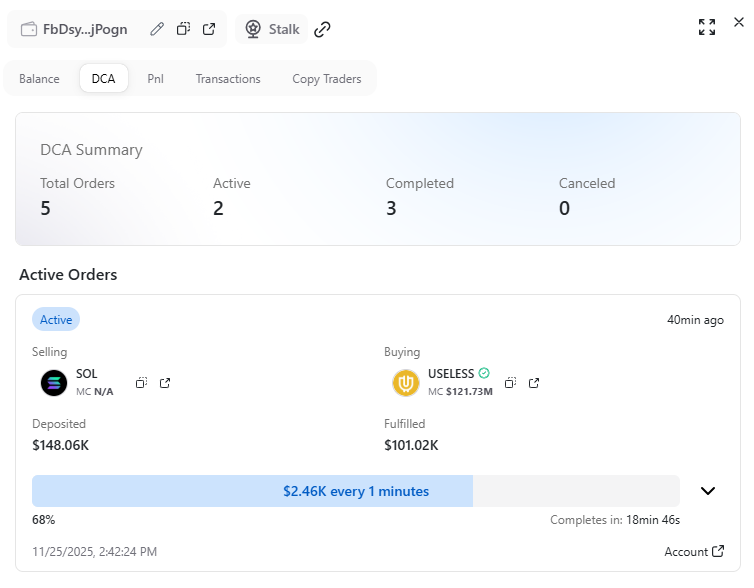Click the USELESS token logo
This screenshot has height=588, width=754.
(406, 383)
